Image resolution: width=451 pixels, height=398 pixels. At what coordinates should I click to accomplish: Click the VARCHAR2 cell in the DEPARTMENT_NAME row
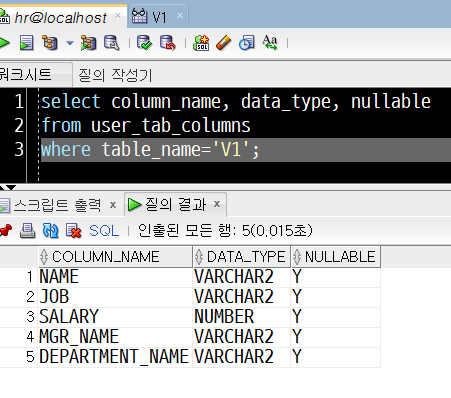[x=241, y=357]
